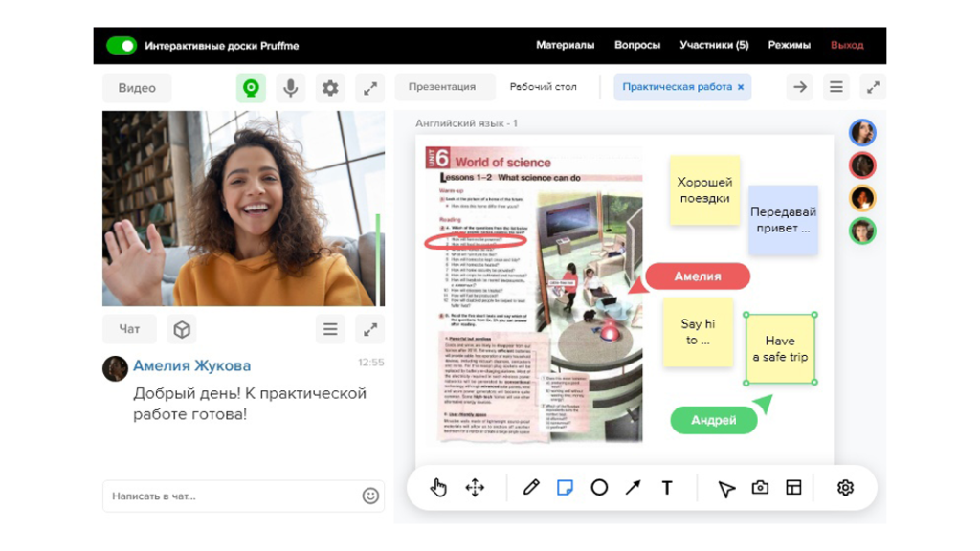Select the circle shape tool

pyautogui.click(x=599, y=488)
